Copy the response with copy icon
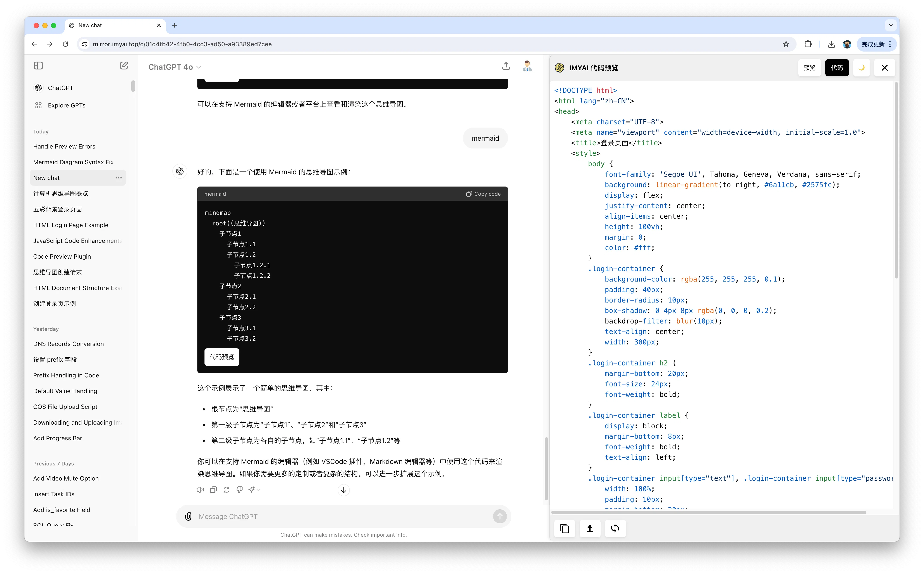This screenshot has width=924, height=574. pos(214,490)
